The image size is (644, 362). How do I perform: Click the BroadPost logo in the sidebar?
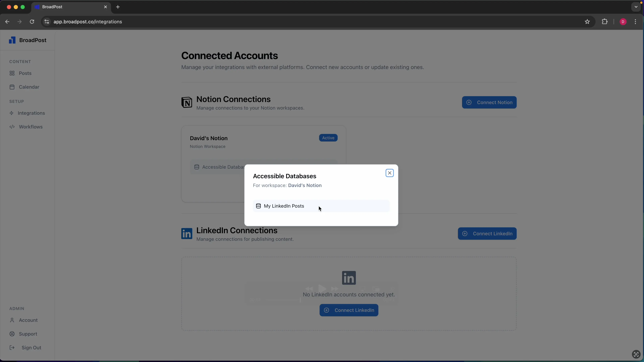click(x=13, y=40)
